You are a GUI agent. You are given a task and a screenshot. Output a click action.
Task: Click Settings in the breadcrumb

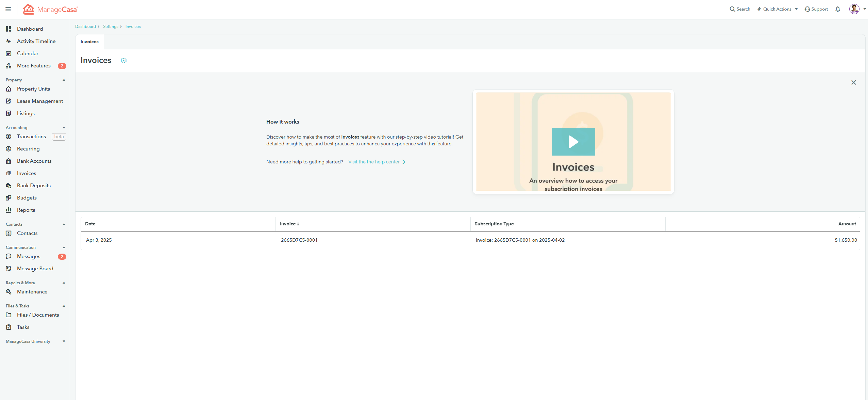point(111,27)
